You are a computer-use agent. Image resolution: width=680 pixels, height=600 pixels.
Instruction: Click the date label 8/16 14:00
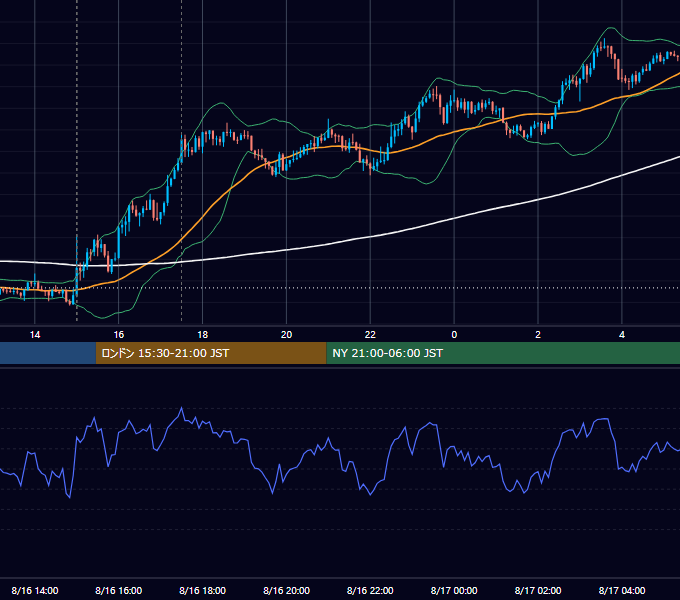(x=35, y=590)
